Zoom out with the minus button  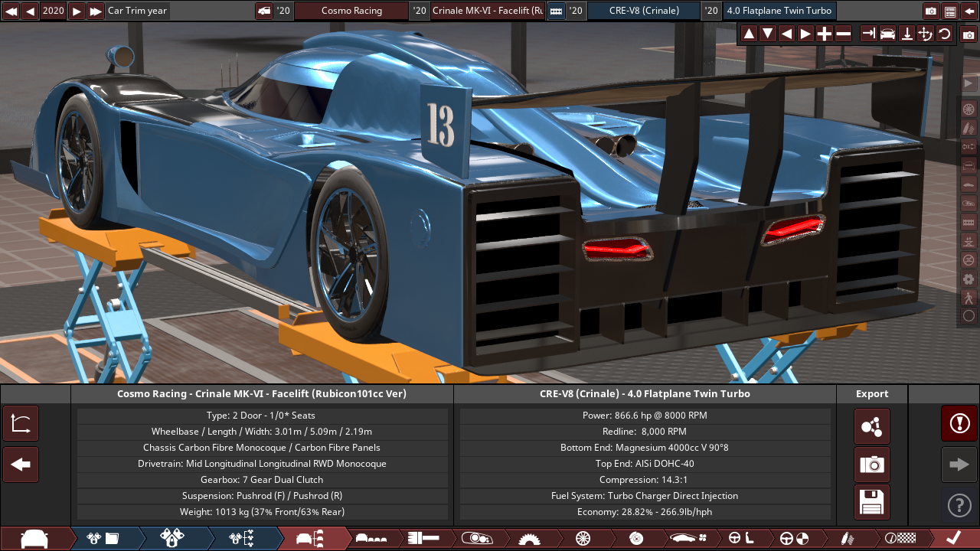[x=844, y=33]
